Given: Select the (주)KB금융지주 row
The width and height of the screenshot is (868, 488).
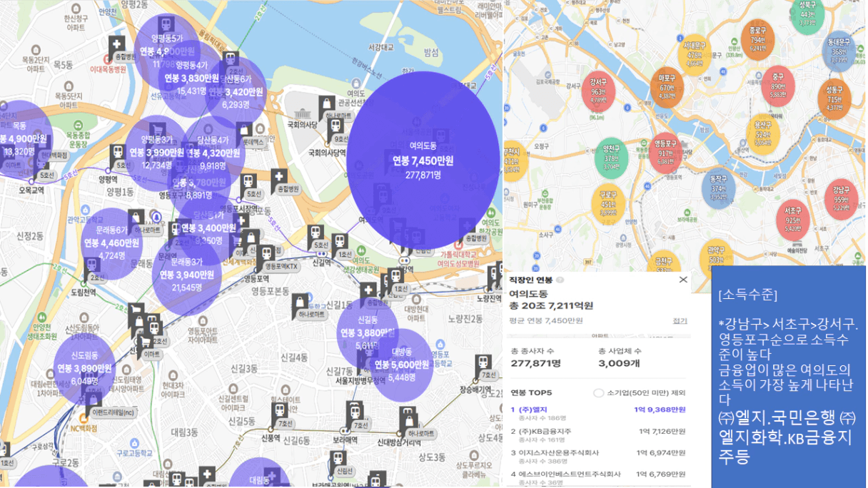Looking at the screenshot, I should pyautogui.click(x=598, y=434).
